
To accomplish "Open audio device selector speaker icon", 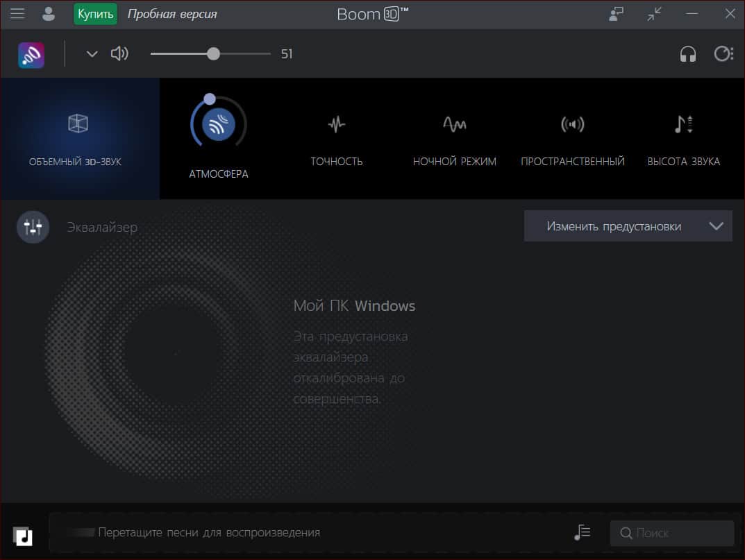I will click(x=723, y=53).
